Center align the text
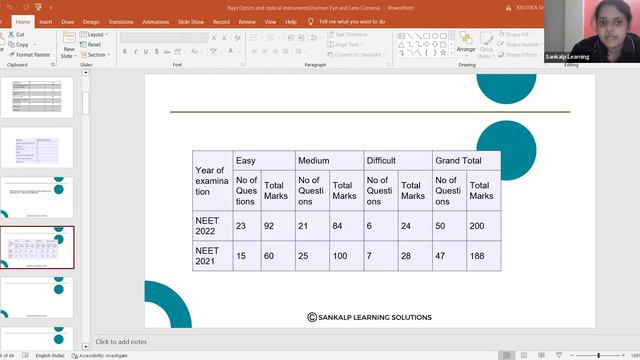This screenshot has width=640, height=360. tap(264, 51)
